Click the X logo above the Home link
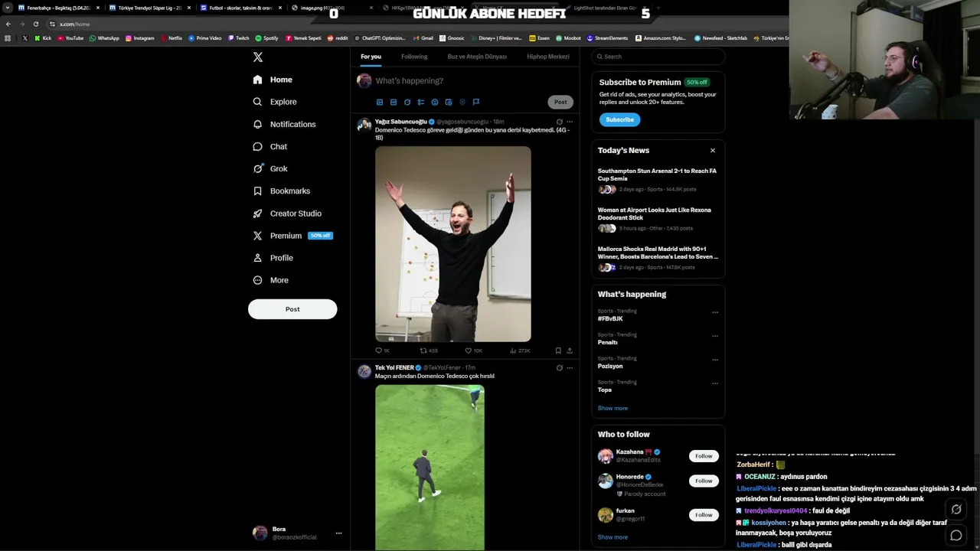Screen dimensions: 980x551 258,57
